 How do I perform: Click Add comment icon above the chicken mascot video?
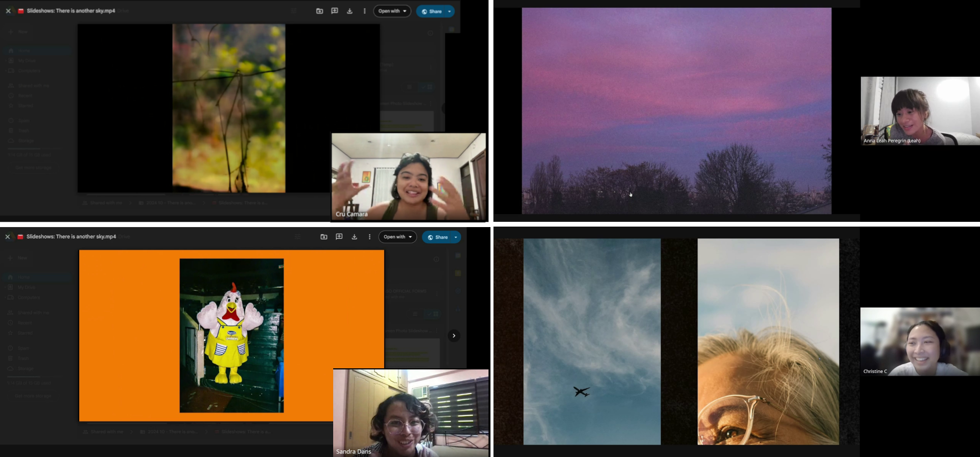[x=339, y=237]
